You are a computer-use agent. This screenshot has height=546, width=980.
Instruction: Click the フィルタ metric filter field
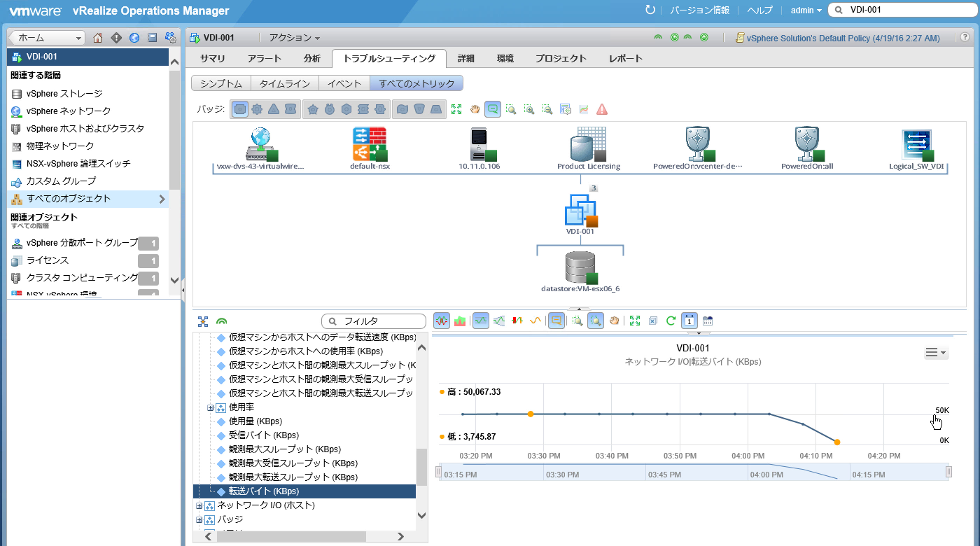(374, 321)
